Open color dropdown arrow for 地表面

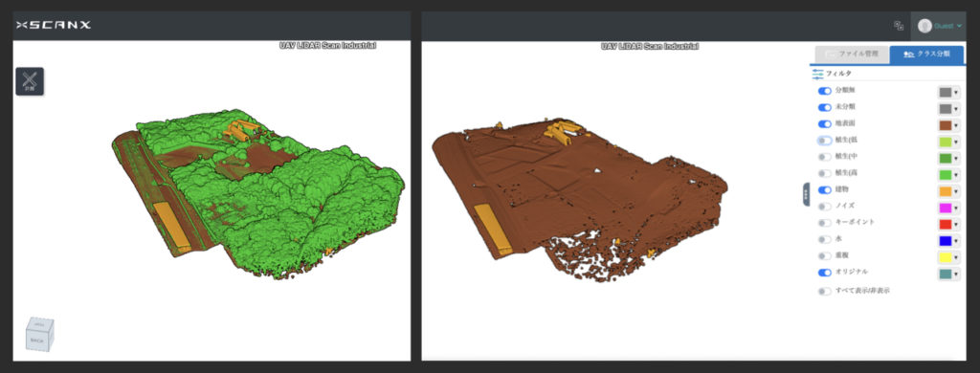pos(956,125)
